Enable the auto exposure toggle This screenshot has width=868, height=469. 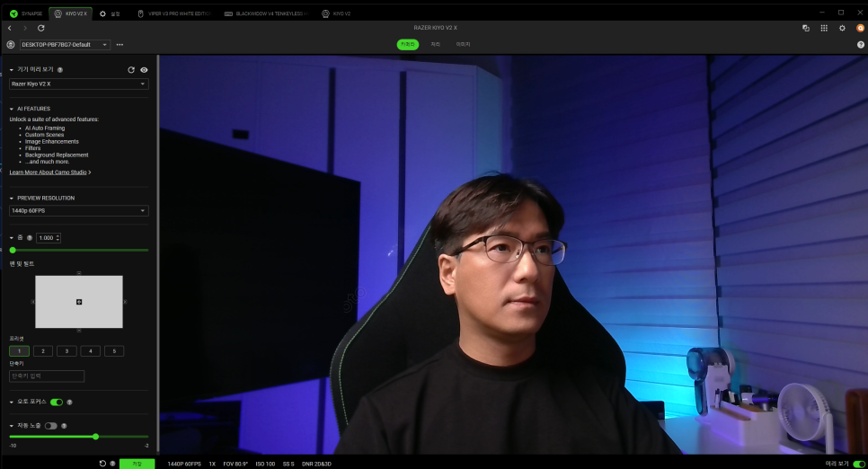click(51, 426)
